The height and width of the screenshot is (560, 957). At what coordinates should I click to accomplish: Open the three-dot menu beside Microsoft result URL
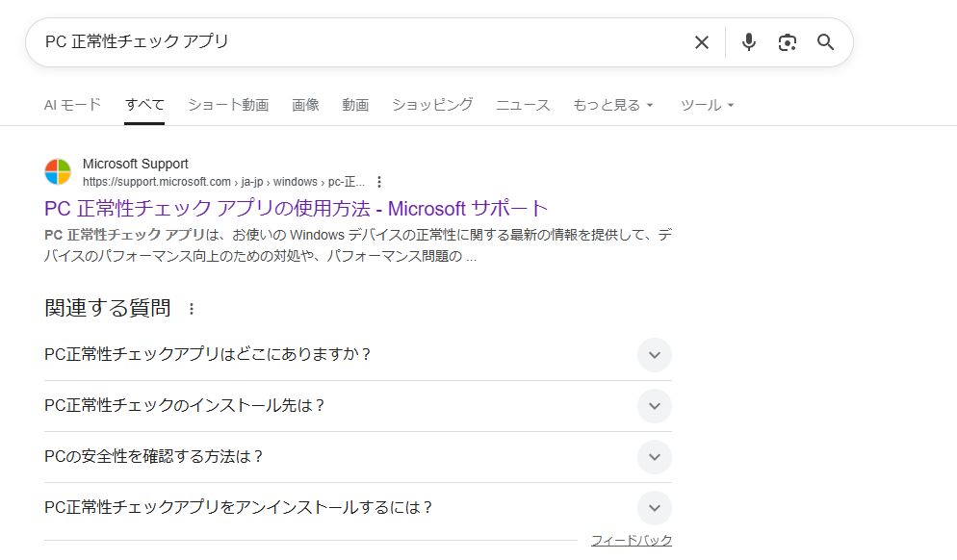coord(379,182)
